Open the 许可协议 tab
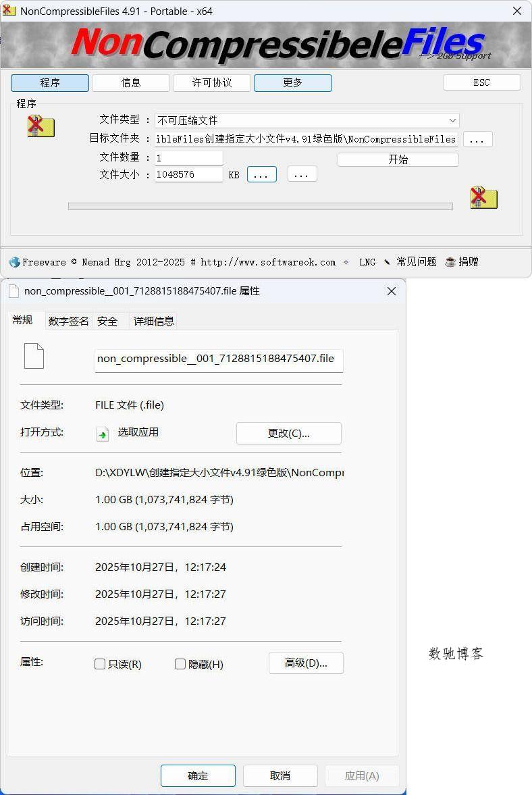 coord(212,82)
